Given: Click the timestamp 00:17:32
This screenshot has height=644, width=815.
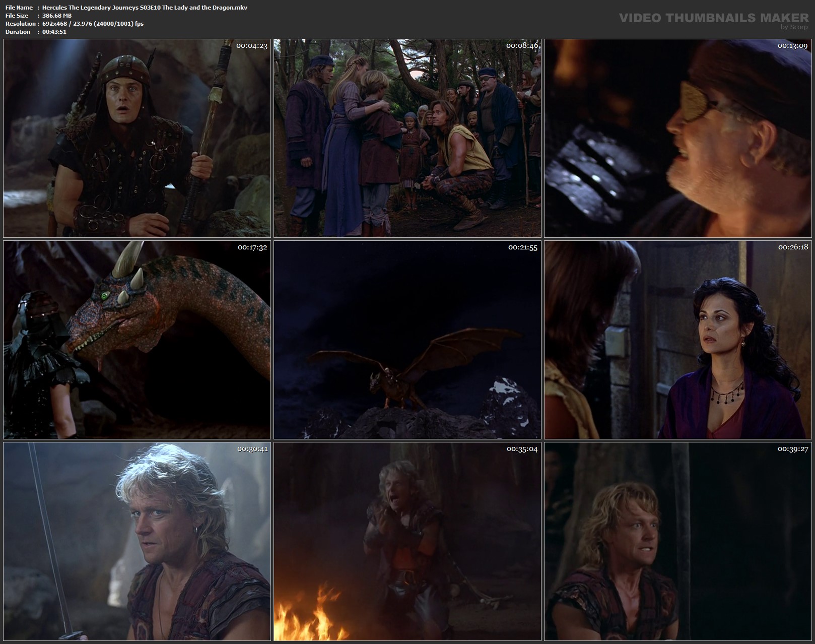Looking at the screenshot, I should tap(252, 247).
